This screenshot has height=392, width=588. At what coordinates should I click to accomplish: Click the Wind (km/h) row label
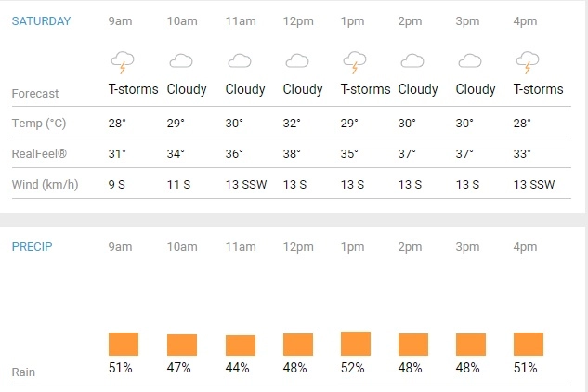point(45,185)
